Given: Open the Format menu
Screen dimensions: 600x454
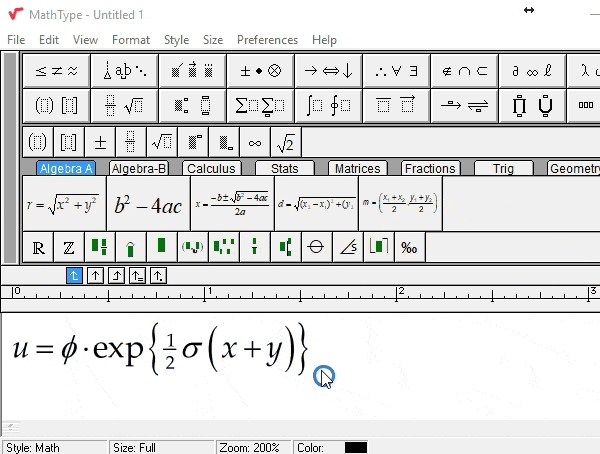Looking at the screenshot, I should (x=131, y=40).
